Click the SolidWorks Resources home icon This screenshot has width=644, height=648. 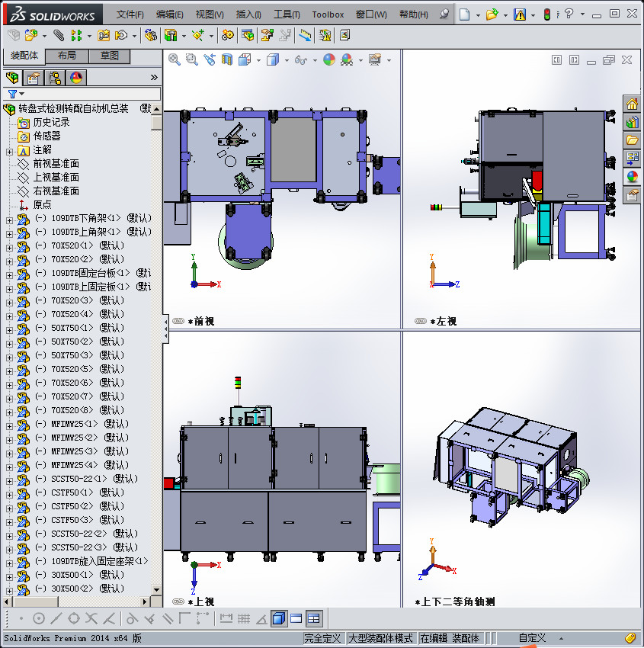coord(632,104)
